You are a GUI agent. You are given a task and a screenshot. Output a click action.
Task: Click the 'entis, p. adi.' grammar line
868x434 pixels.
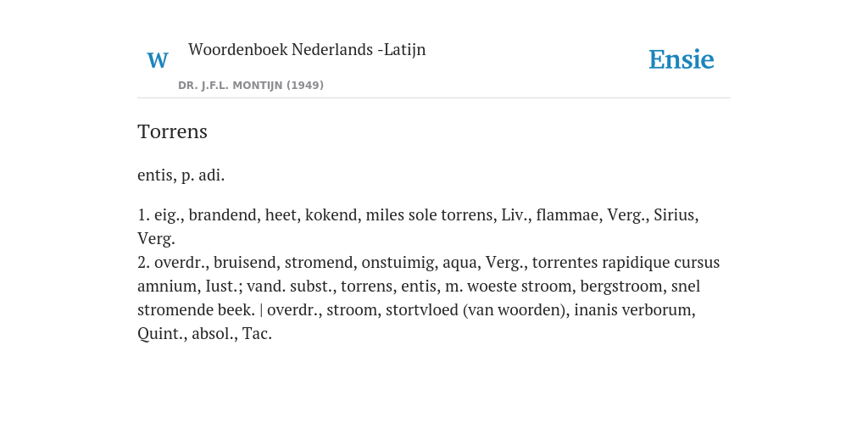(x=181, y=175)
